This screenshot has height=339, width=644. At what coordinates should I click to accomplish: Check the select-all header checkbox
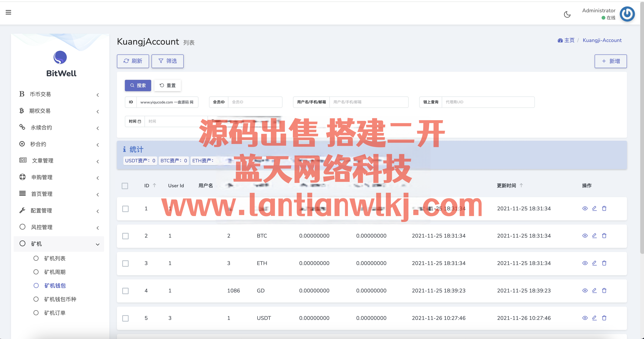point(125,186)
